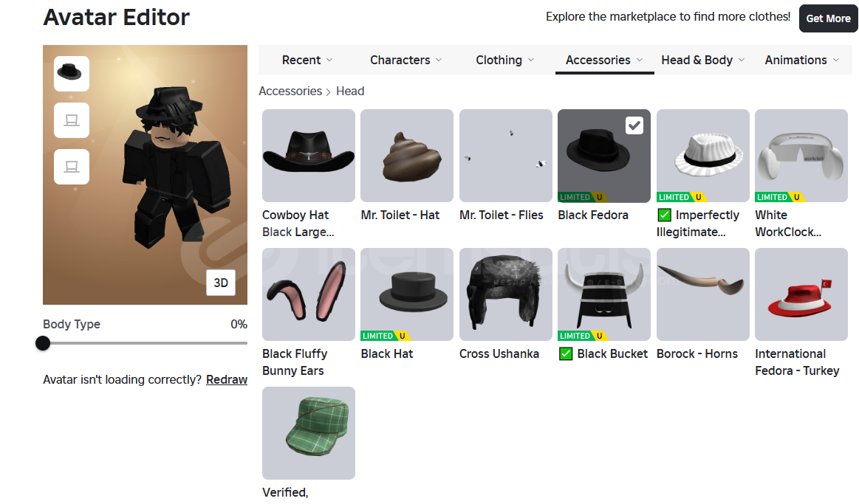Select the White WorkClock headphones tile
Screen dimensions: 859x504
801,156
